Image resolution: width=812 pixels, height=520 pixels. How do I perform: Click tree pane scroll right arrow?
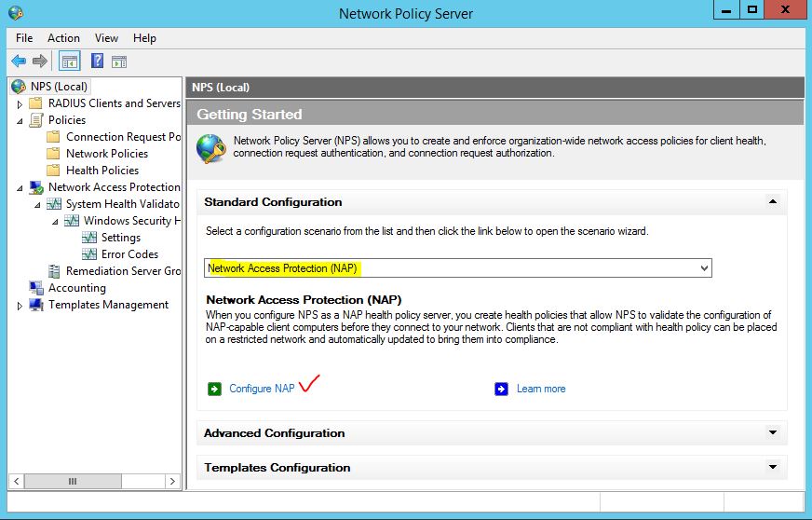pos(172,481)
